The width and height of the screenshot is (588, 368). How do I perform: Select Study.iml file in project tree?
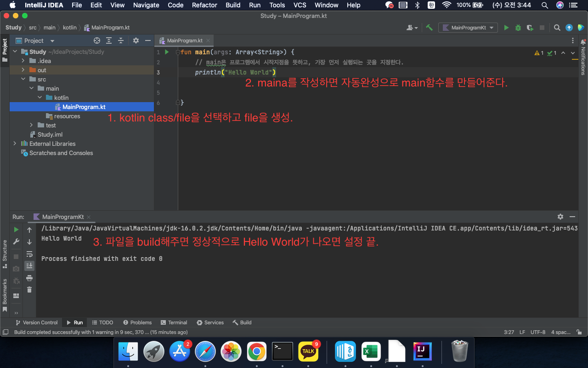46,134
